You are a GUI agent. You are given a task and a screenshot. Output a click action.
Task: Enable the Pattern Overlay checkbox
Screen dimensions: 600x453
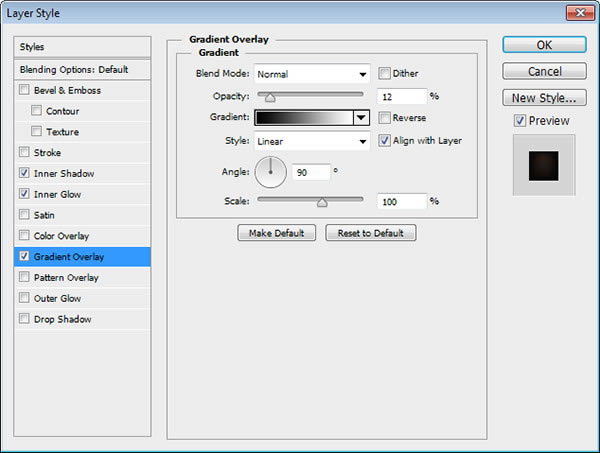coord(24,277)
